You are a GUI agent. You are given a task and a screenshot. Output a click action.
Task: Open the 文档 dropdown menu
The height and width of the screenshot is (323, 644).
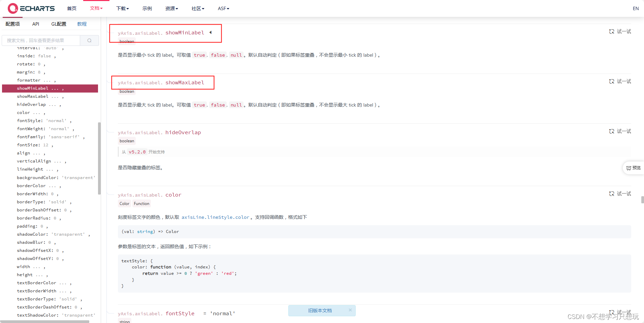click(96, 8)
